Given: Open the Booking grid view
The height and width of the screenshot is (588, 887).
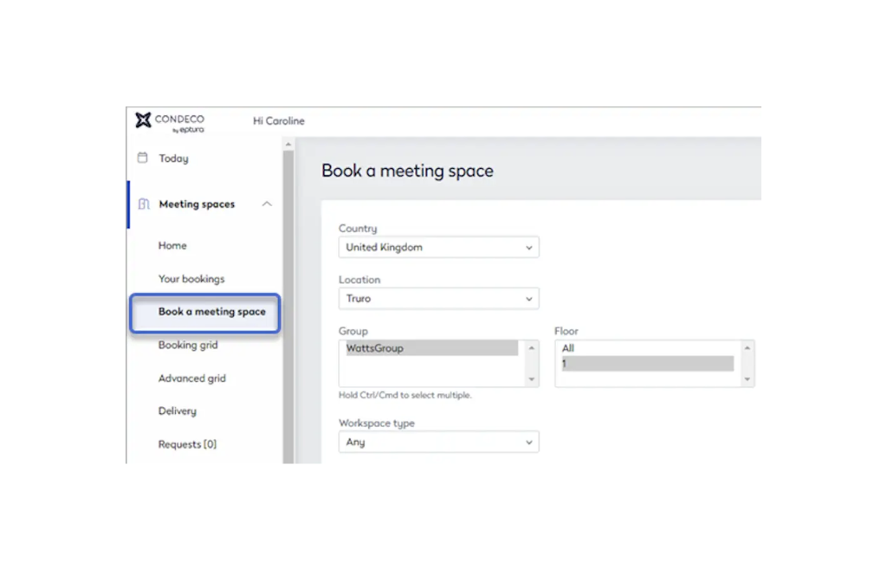Looking at the screenshot, I should pos(188,346).
